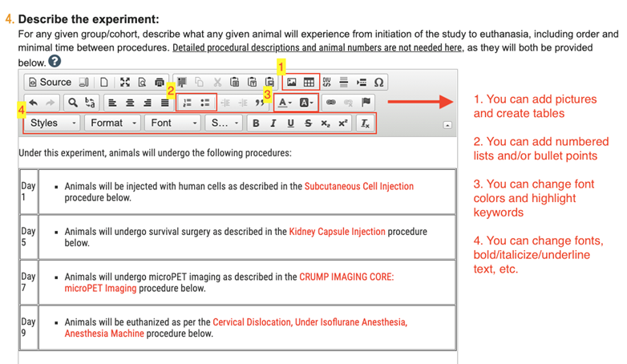Image resolution: width=627 pixels, height=364 pixels.
Task: Collapse the editor toolbar
Action: click(447, 125)
